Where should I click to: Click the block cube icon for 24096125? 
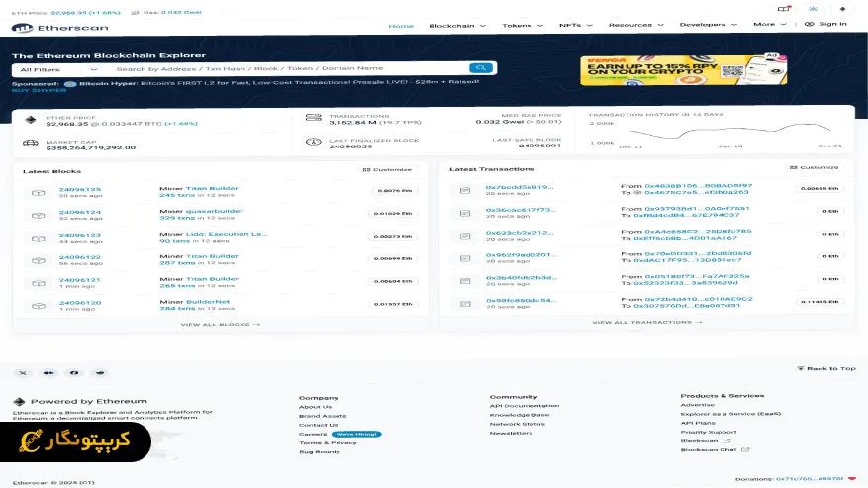coord(39,193)
